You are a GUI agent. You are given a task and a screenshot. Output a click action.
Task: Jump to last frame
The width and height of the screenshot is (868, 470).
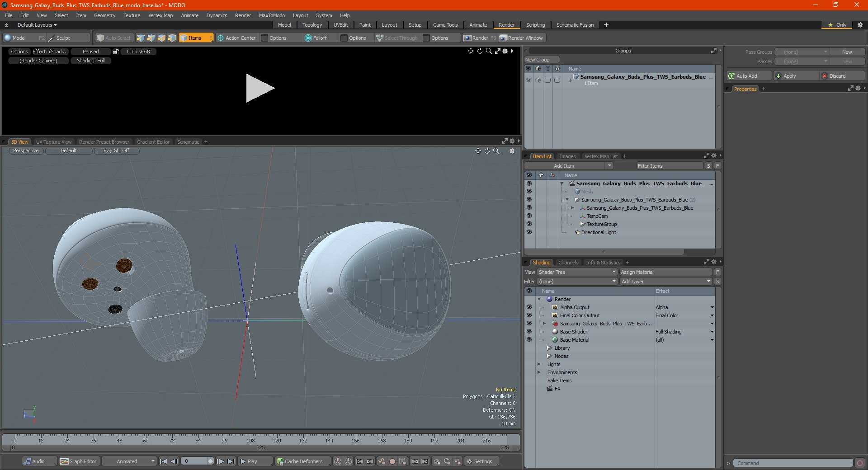point(231,461)
